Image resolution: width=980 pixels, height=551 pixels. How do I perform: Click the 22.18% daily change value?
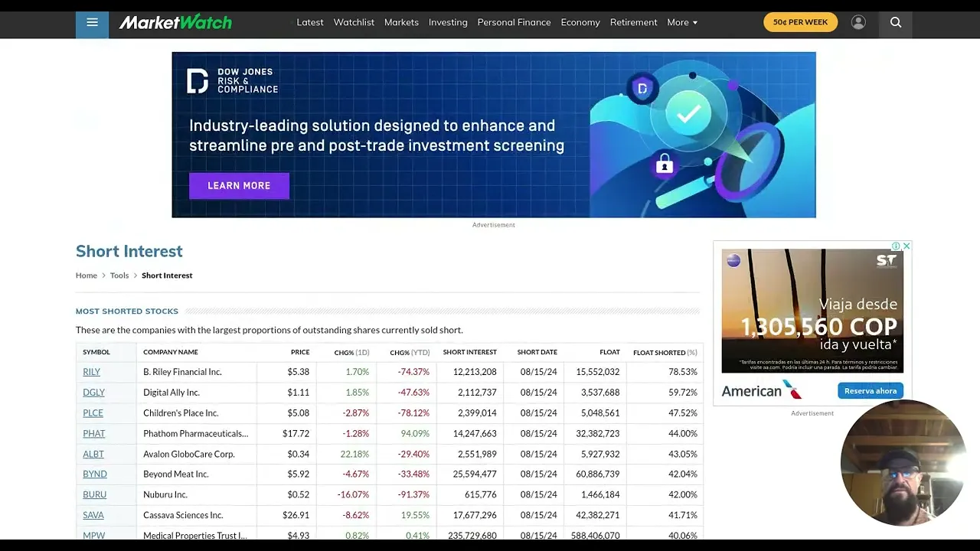pyautogui.click(x=354, y=454)
